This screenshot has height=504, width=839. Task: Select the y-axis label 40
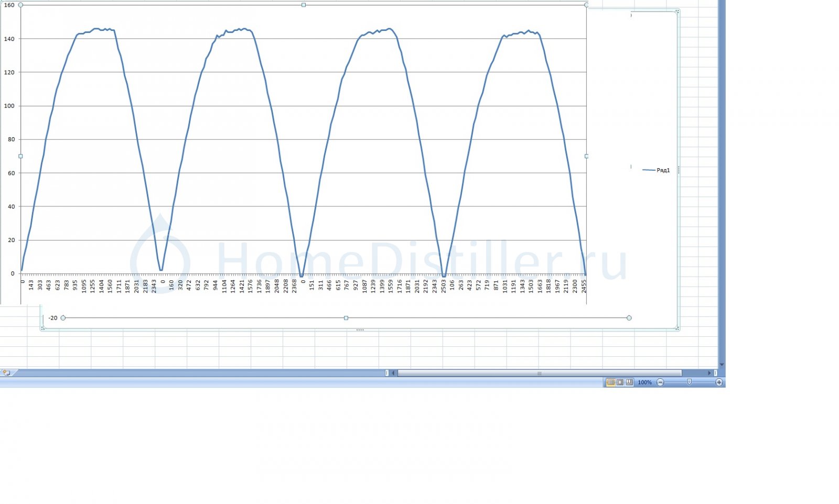pos(11,206)
